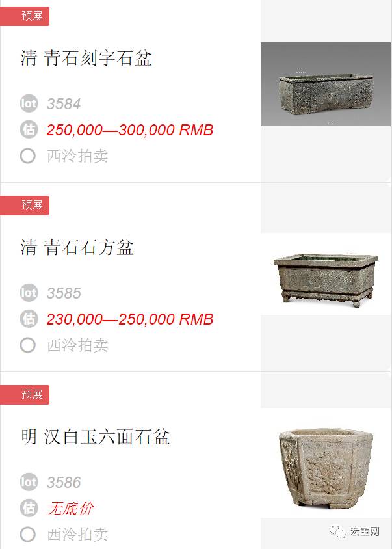Screen dimensions: 392x549
Task: Click the 估 estimate icon for 230,000—250,000 RMB
Action: (x=29, y=319)
